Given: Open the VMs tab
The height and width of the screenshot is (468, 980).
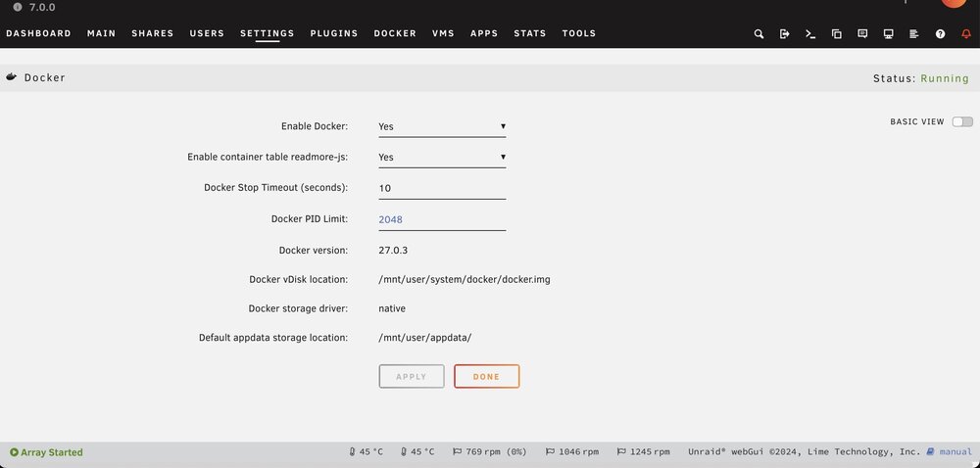Looking at the screenshot, I should coord(443,33).
